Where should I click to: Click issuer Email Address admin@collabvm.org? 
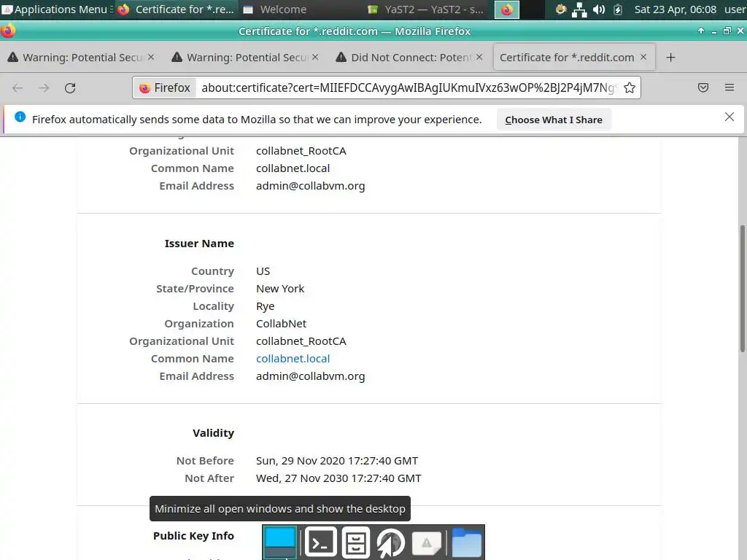[311, 376]
